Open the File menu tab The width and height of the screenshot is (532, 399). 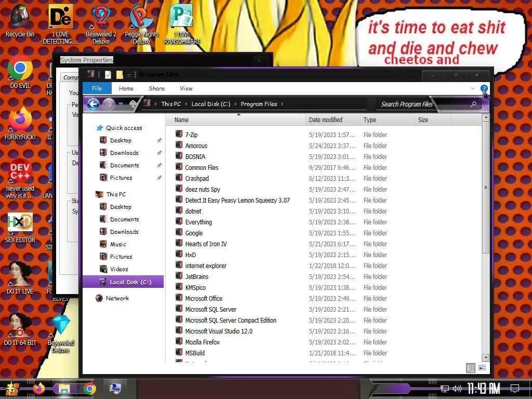click(97, 88)
